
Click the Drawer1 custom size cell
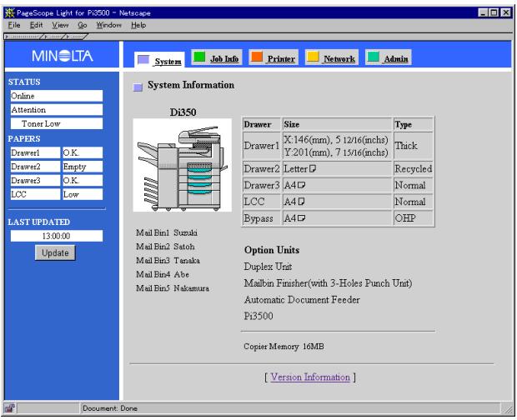337,146
